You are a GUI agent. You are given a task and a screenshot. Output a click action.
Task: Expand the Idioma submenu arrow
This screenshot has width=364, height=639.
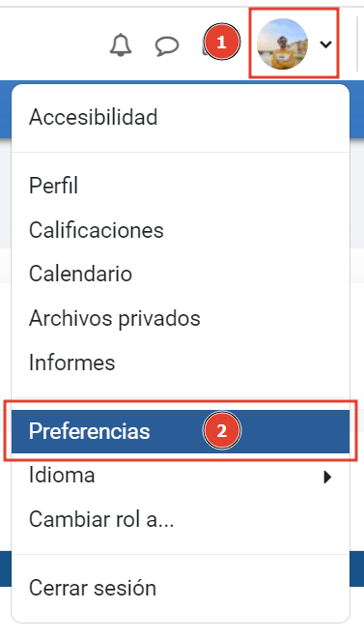coord(327,477)
